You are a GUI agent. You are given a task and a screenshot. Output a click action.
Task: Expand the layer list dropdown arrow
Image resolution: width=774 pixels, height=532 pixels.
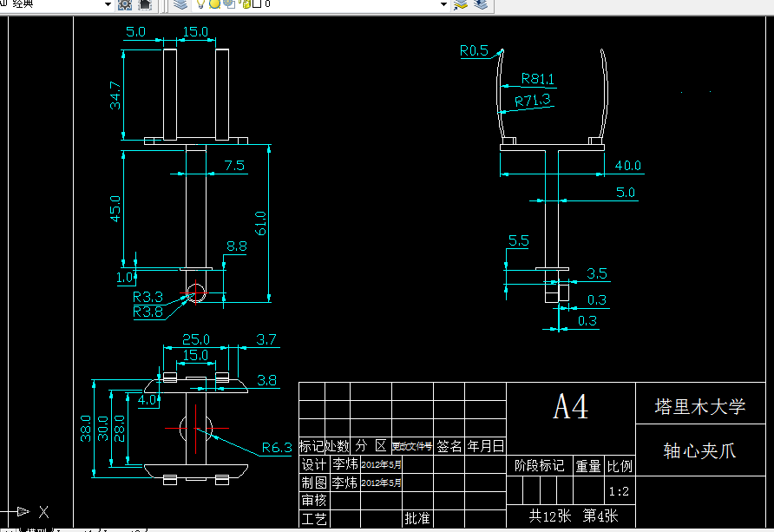(x=443, y=4)
